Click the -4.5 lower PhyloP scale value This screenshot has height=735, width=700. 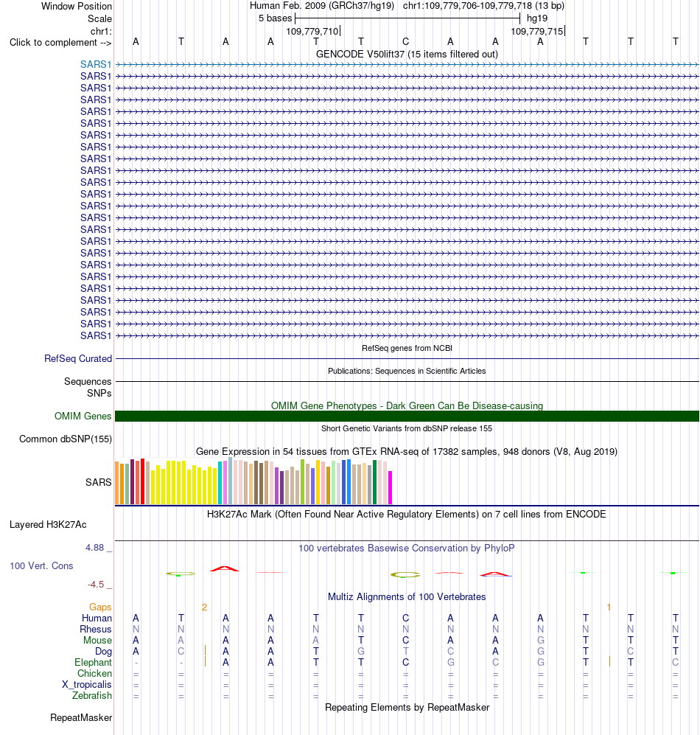[96, 585]
